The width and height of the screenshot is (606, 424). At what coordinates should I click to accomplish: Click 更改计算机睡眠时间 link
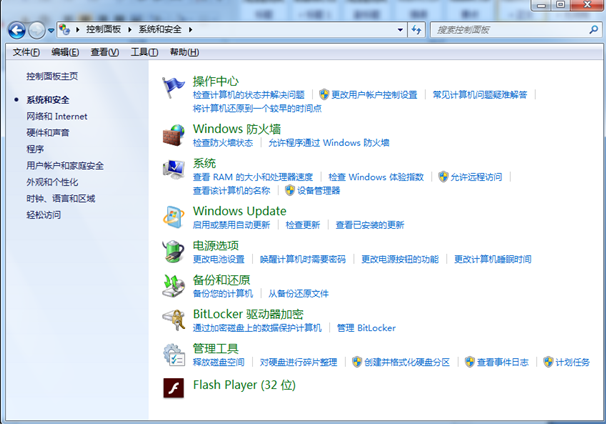tap(493, 259)
